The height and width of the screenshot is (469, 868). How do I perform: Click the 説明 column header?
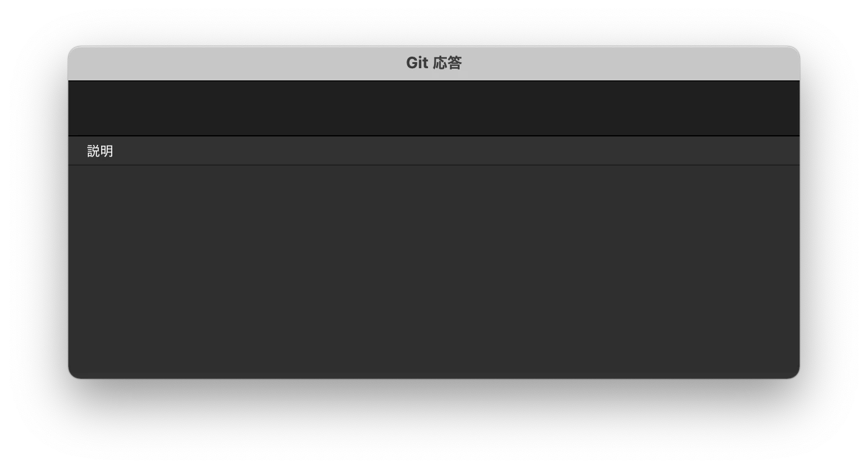pos(433,150)
